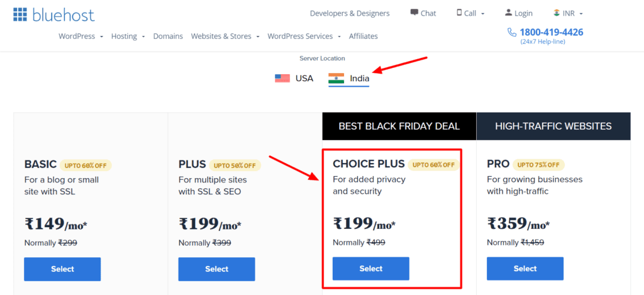Expand the WordPress dropdown menu
This screenshot has width=644, height=295.
click(x=80, y=36)
